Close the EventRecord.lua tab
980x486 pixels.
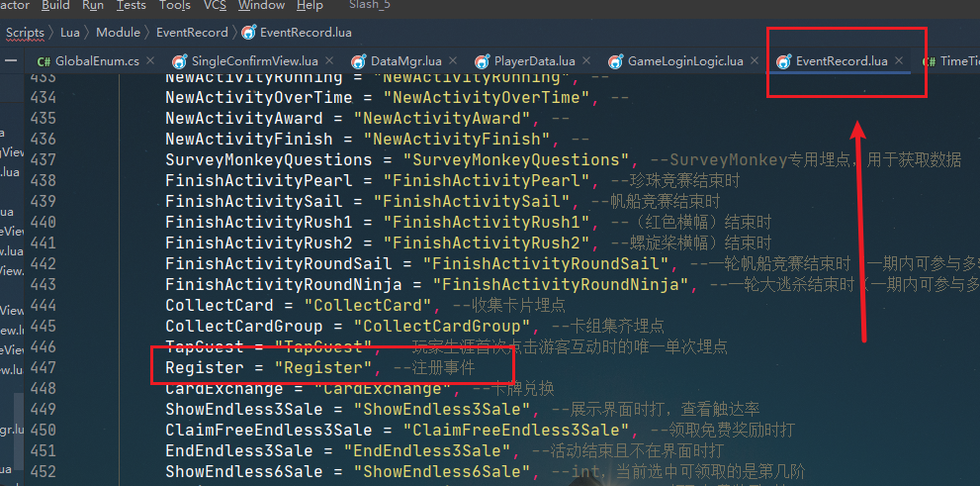[899, 60]
